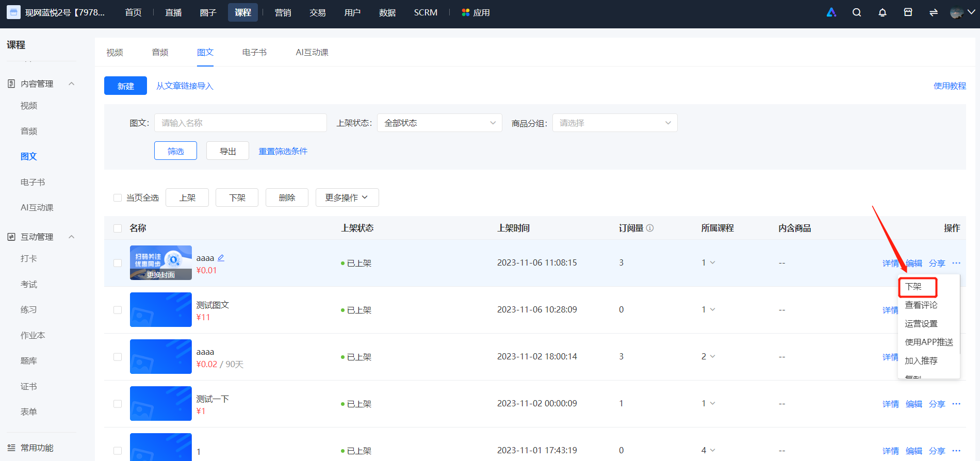Click the batch 删除 button
The width and height of the screenshot is (980, 461).
287,197
